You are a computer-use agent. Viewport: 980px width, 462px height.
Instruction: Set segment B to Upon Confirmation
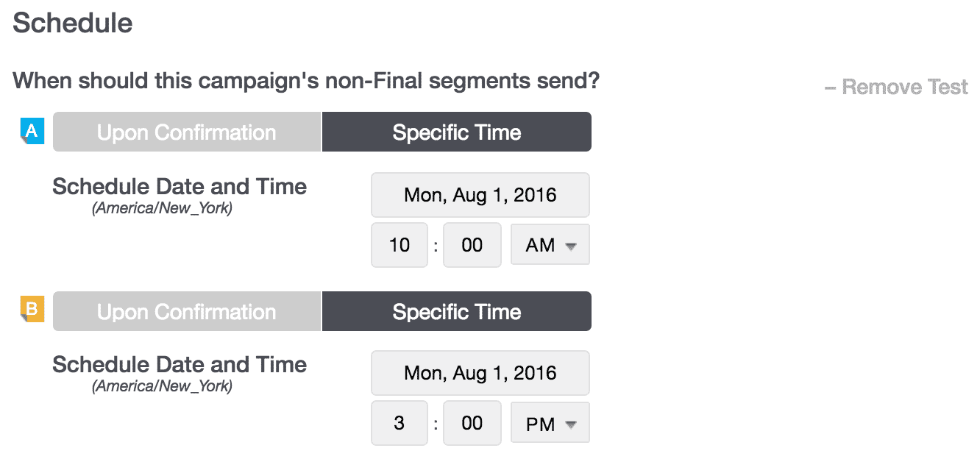pyautogui.click(x=187, y=311)
